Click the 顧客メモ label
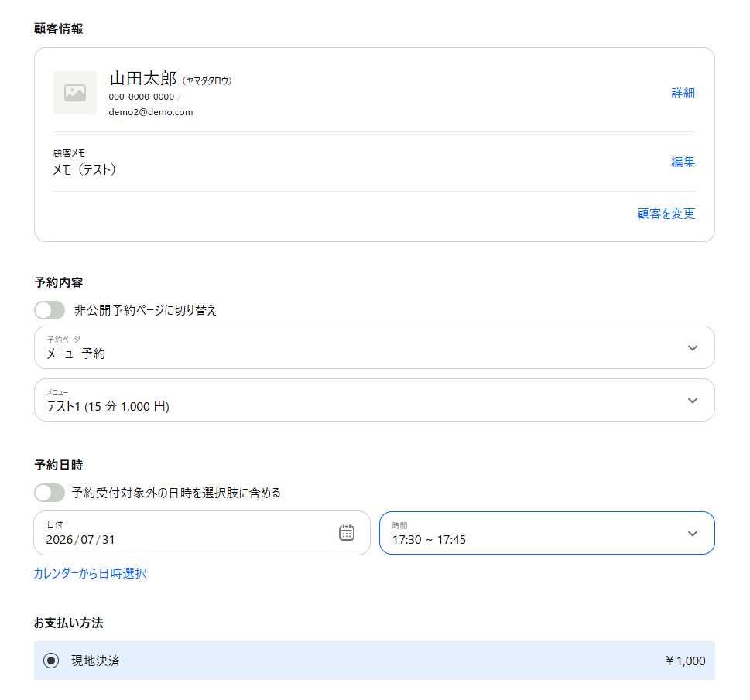The width and height of the screenshot is (750, 700). pyautogui.click(x=69, y=153)
